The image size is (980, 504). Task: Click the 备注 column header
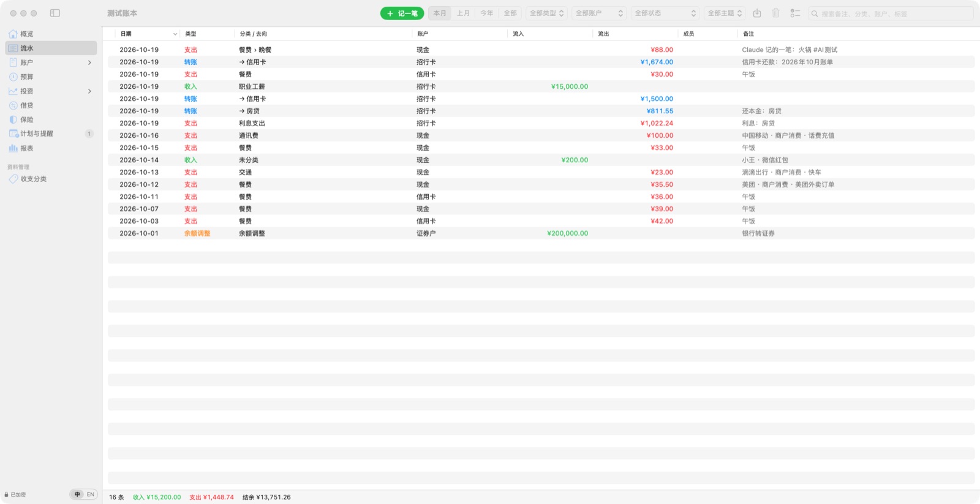click(856, 34)
